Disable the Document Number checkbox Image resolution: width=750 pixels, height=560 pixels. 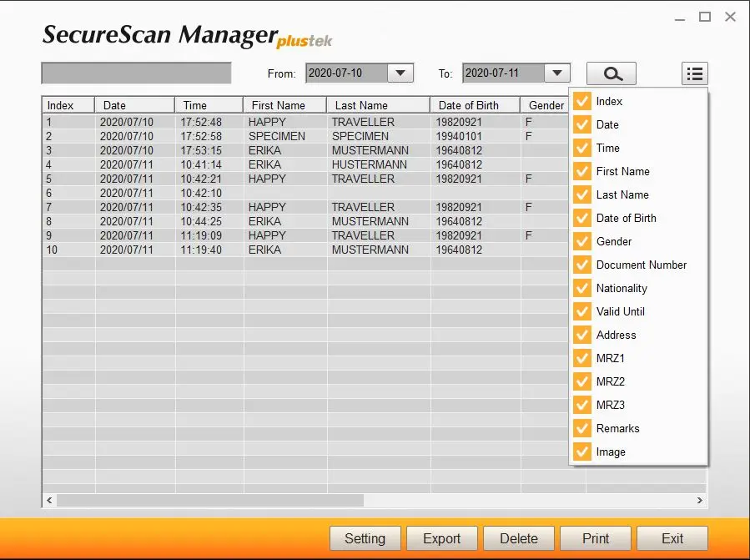pos(582,265)
